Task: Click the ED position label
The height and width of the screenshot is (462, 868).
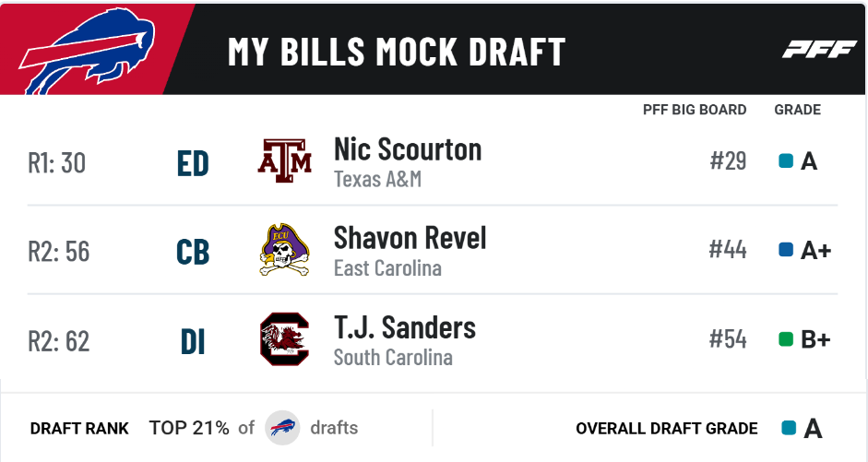Action: pyautogui.click(x=193, y=164)
